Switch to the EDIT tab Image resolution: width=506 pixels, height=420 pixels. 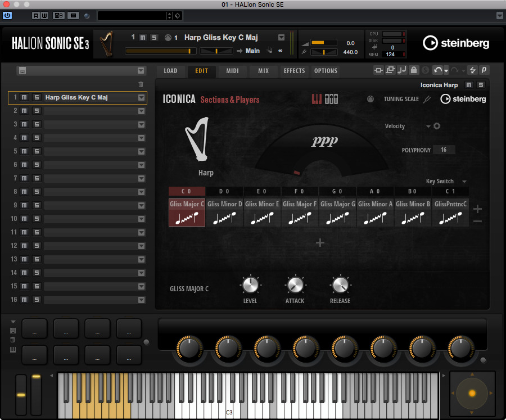[201, 71]
